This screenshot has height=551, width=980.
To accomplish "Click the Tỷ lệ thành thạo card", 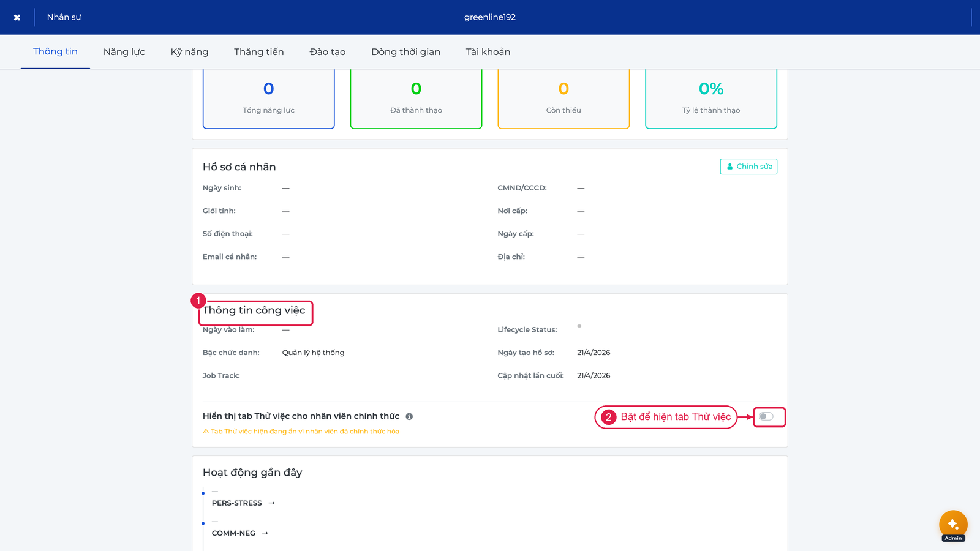I will [711, 99].
